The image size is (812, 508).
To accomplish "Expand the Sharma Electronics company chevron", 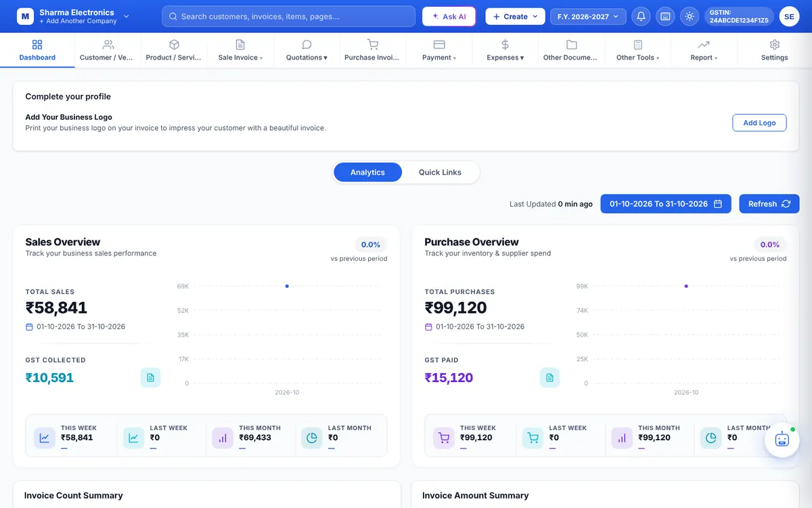I will (x=127, y=16).
